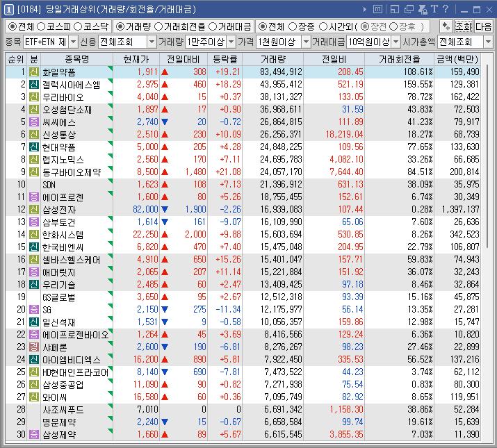Select the 코스피 market radio button

pos(41,26)
